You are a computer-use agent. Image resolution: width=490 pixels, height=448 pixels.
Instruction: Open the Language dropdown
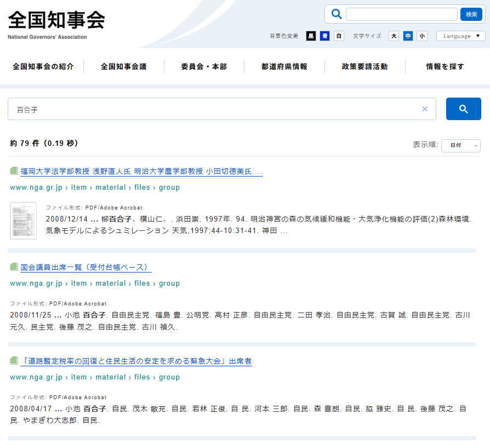(x=460, y=36)
